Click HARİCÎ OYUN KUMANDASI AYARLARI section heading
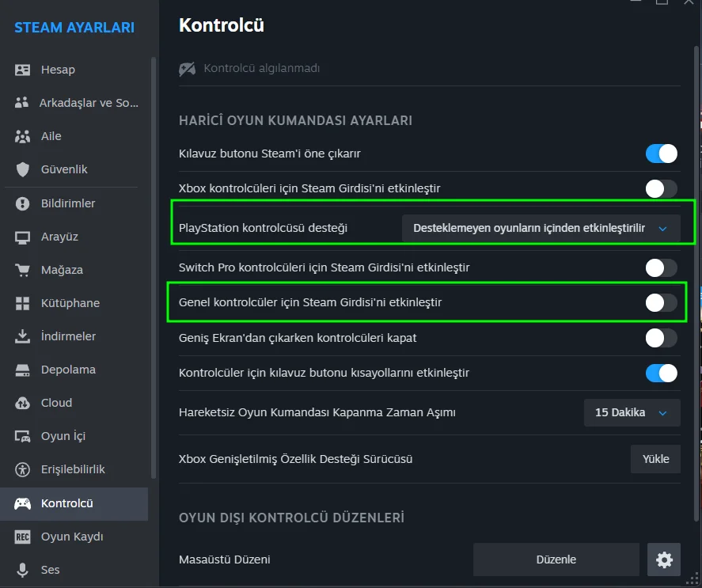This screenshot has width=702, height=588. pyautogui.click(x=295, y=121)
